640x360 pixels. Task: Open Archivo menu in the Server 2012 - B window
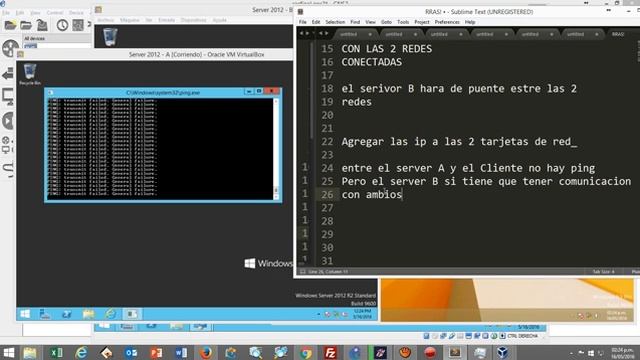click(x=106, y=20)
